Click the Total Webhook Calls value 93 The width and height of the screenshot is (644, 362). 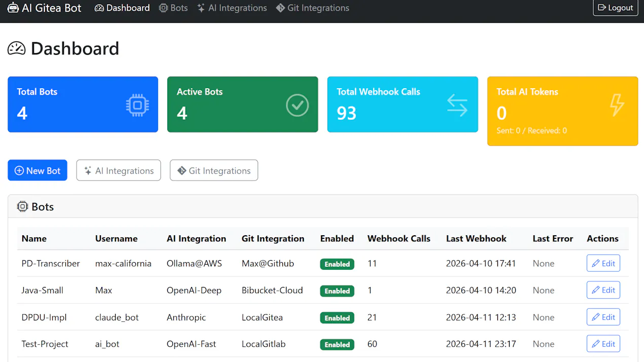(347, 113)
